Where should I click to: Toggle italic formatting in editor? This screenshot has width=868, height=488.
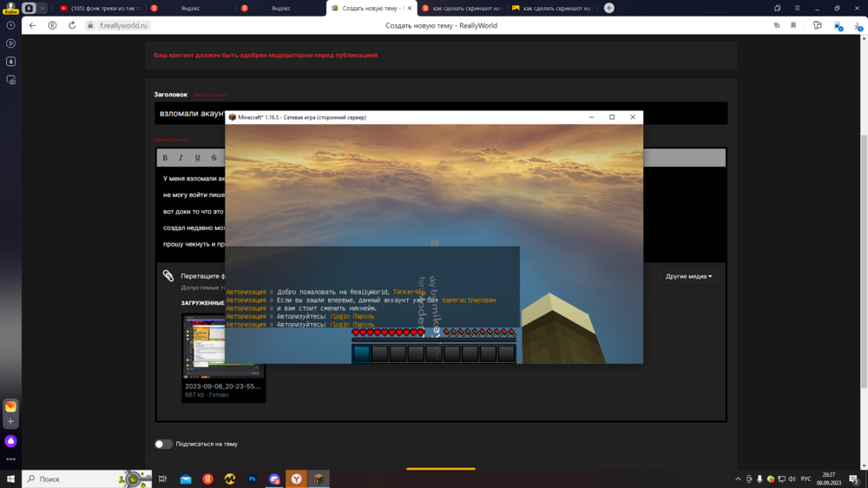pos(181,158)
